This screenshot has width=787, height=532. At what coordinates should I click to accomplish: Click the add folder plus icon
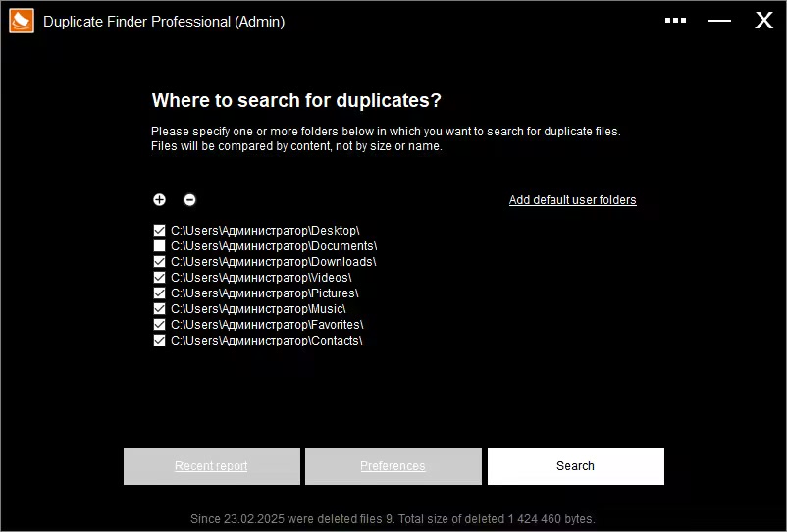tap(159, 200)
